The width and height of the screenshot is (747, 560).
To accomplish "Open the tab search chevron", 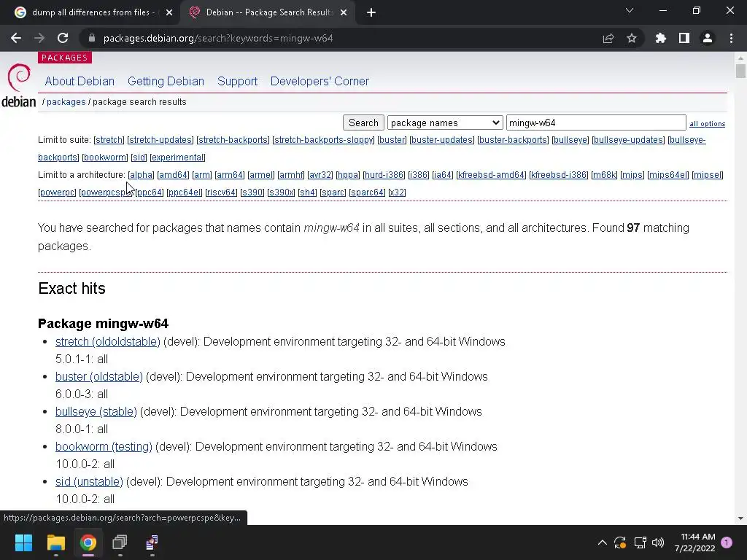I will click(630, 10).
